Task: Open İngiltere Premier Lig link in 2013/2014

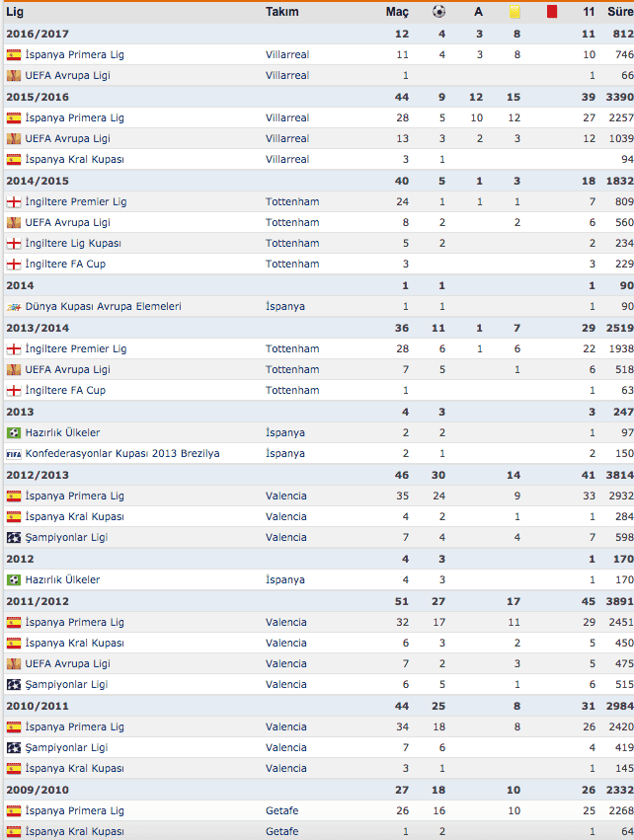Action: (x=76, y=348)
